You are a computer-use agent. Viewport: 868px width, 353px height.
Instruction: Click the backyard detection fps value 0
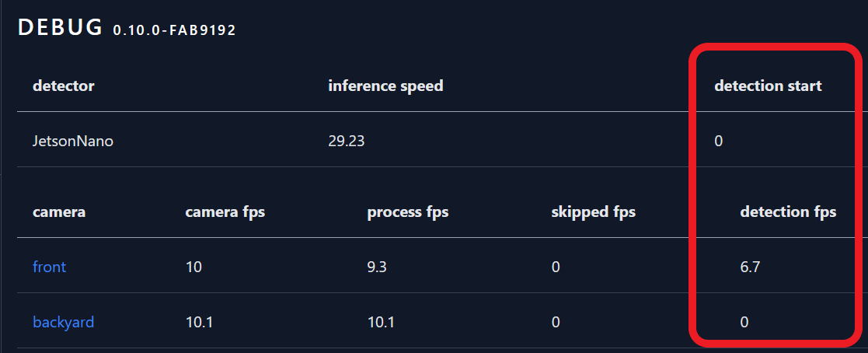coord(744,322)
